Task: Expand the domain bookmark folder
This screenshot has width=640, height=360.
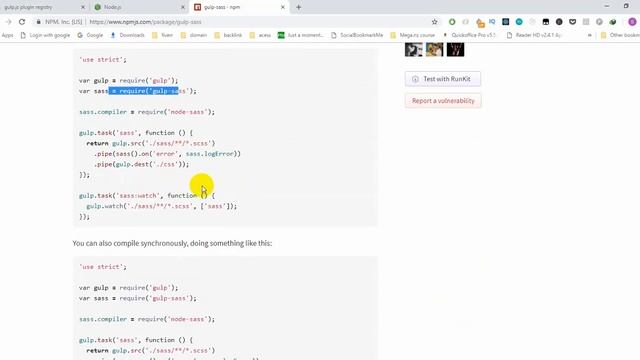Action: [194, 35]
